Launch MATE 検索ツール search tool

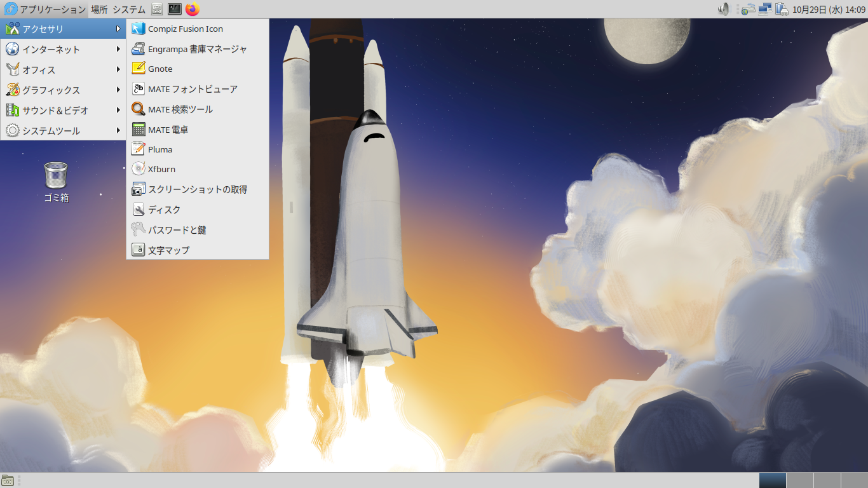pyautogui.click(x=198, y=109)
